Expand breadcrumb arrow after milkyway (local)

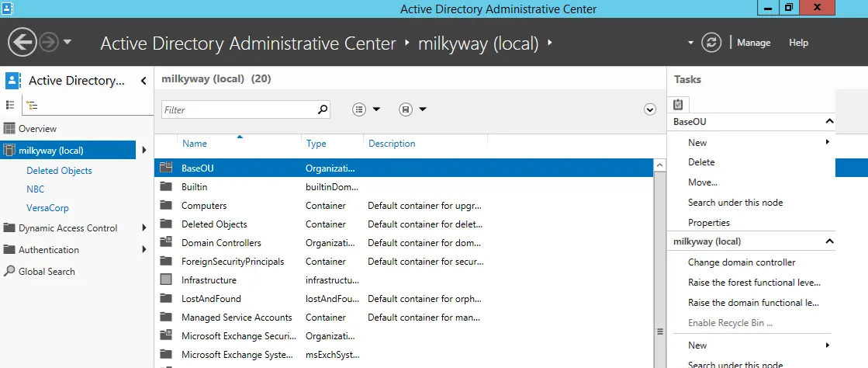click(550, 43)
